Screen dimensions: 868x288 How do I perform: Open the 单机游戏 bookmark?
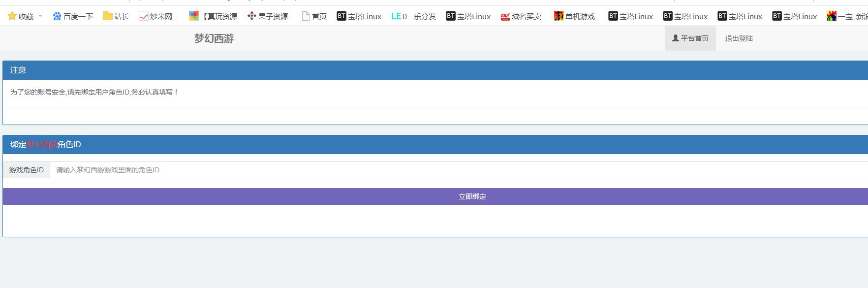pos(576,16)
